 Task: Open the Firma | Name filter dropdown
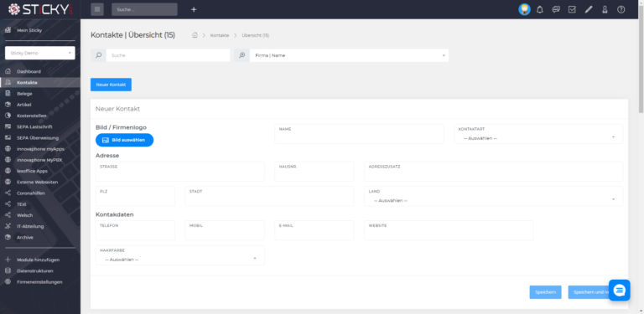[349, 55]
